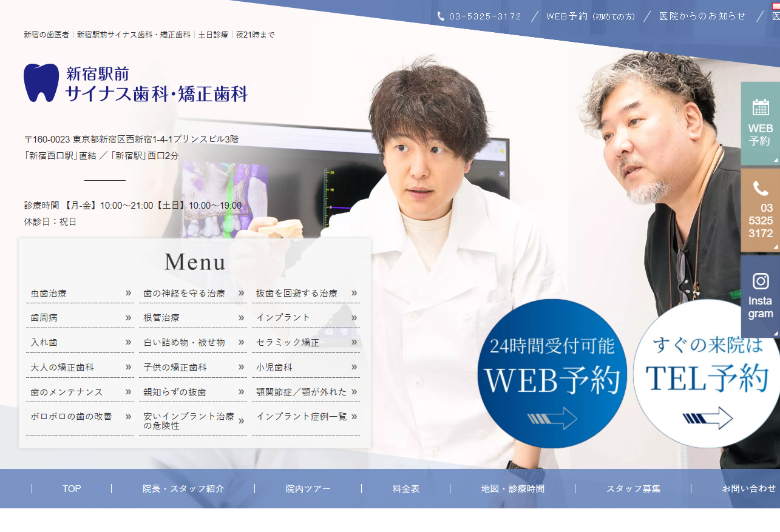Open the 抜歯を回避する治療 menu link
Image resolution: width=780 pixels, height=532 pixels.
point(297,294)
